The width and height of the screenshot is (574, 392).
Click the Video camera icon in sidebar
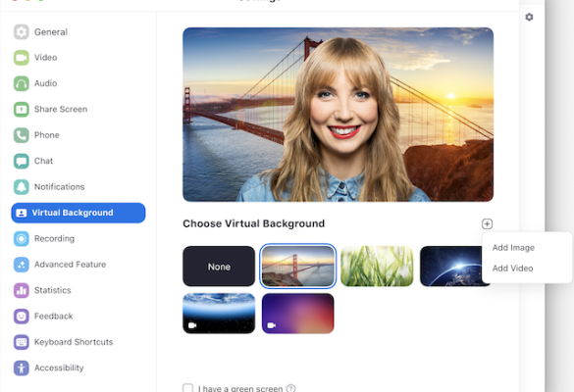(22, 58)
